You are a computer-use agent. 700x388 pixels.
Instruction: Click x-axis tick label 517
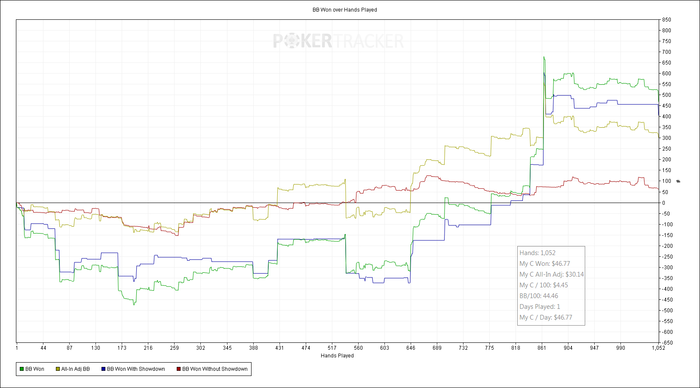pos(332,347)
